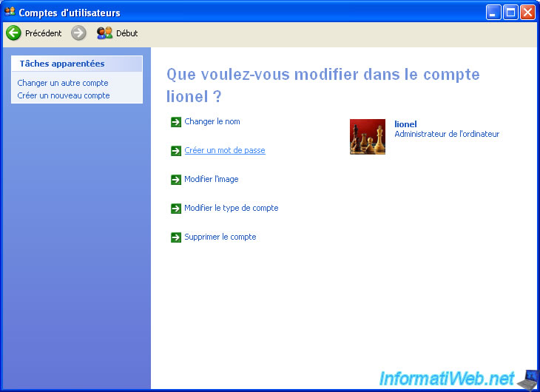Screen dimensions: 540x392
Task: Select the Modifier l'image link
Action: [x=212, y=179]
